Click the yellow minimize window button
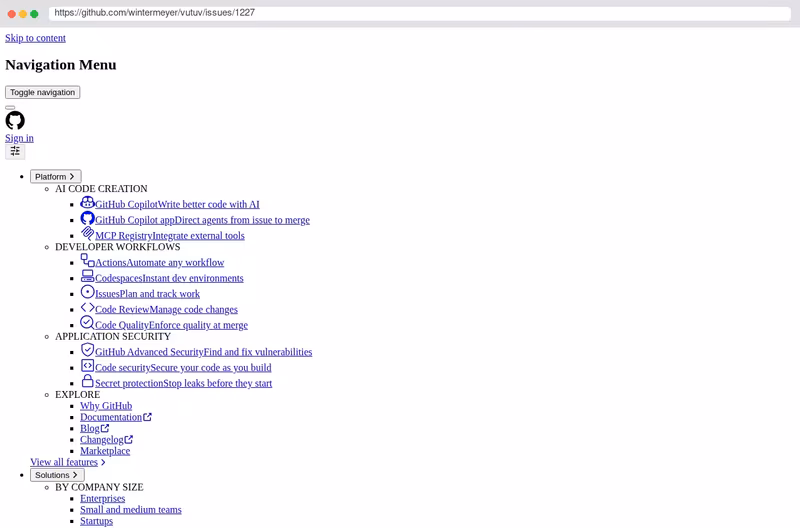 [x=23, y=14]
